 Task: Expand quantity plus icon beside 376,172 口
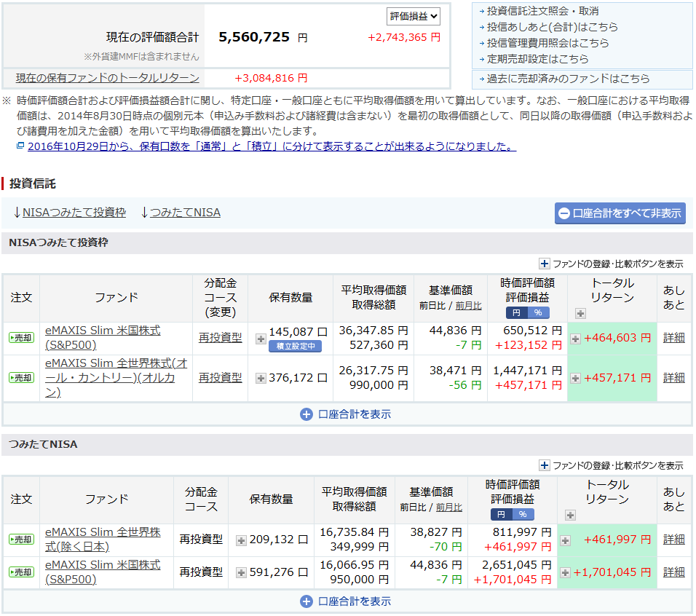(x=261, y=378)
